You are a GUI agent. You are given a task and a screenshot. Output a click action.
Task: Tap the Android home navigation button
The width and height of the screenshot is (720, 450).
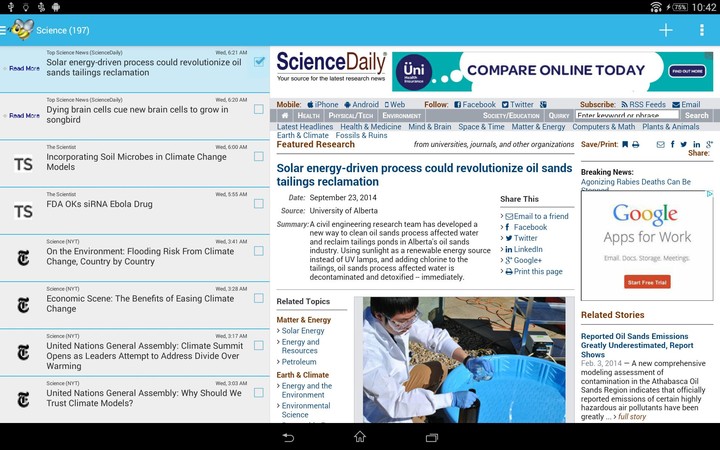[x=360, y=437]
